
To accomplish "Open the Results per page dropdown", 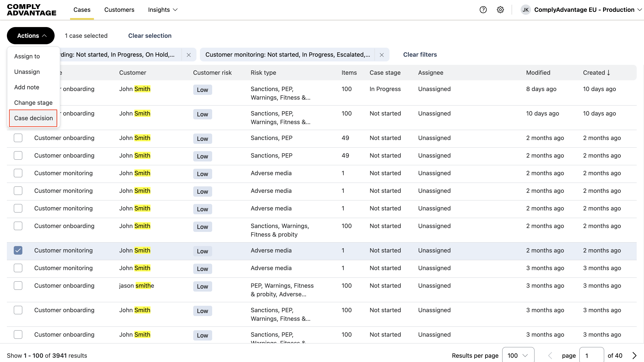I will click(x=518, y=355).
